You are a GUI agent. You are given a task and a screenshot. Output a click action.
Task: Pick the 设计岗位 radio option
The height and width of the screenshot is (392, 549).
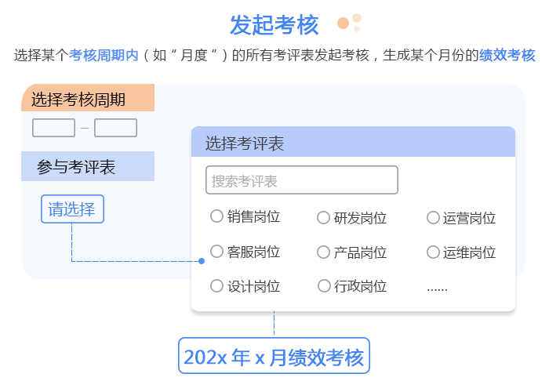(x=217, y=286)
